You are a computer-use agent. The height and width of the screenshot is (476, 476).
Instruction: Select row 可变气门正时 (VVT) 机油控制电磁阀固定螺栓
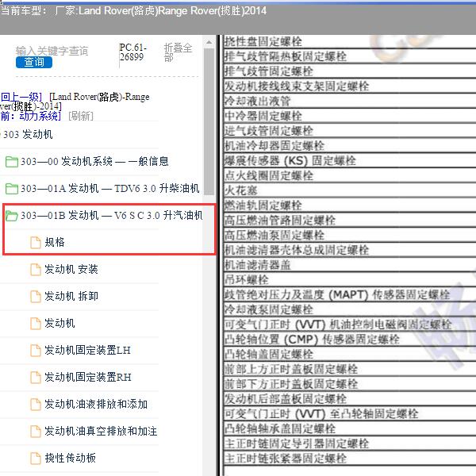click(x=349, y=324)
